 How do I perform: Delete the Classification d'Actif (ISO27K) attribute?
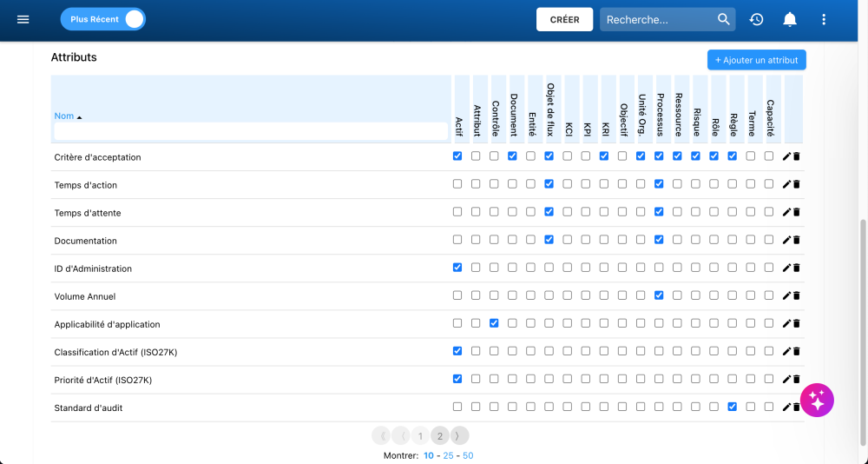(x=797, y=351)
